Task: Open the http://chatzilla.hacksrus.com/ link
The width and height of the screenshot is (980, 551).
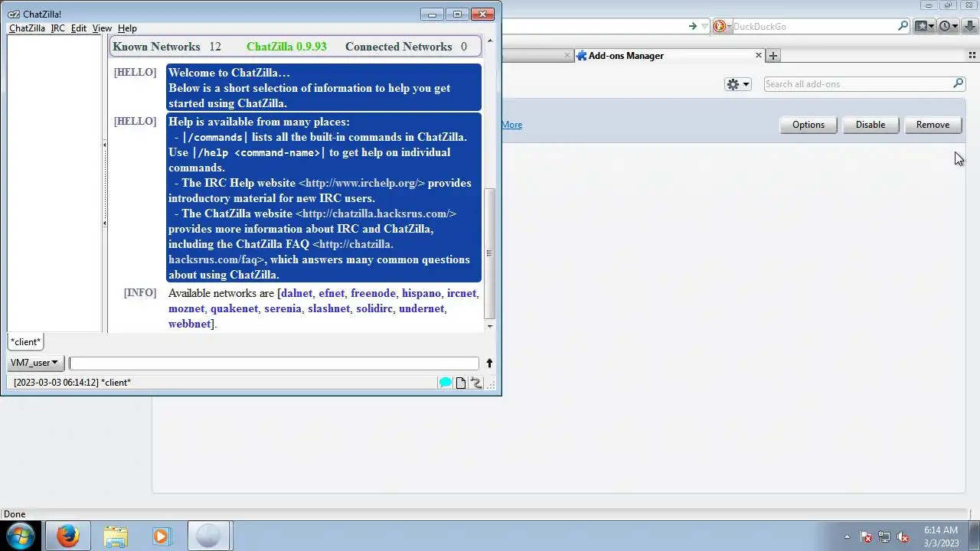Action: 376,214
